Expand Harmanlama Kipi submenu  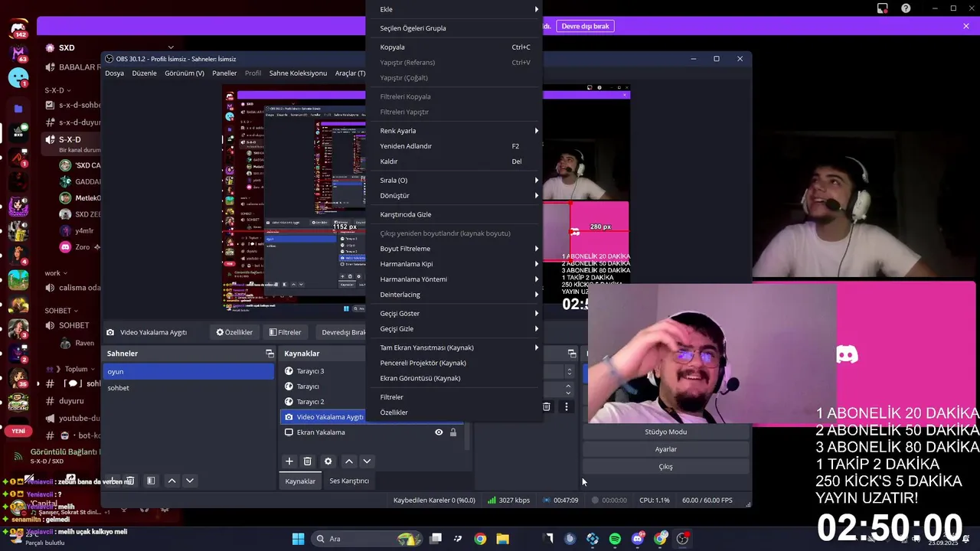[x=454, y=264]
